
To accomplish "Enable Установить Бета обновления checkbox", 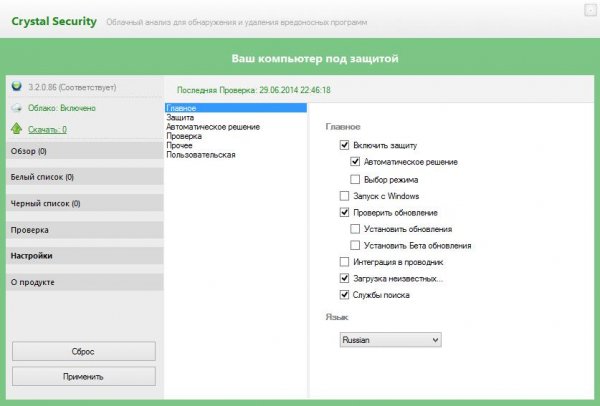I will point(355,245).
